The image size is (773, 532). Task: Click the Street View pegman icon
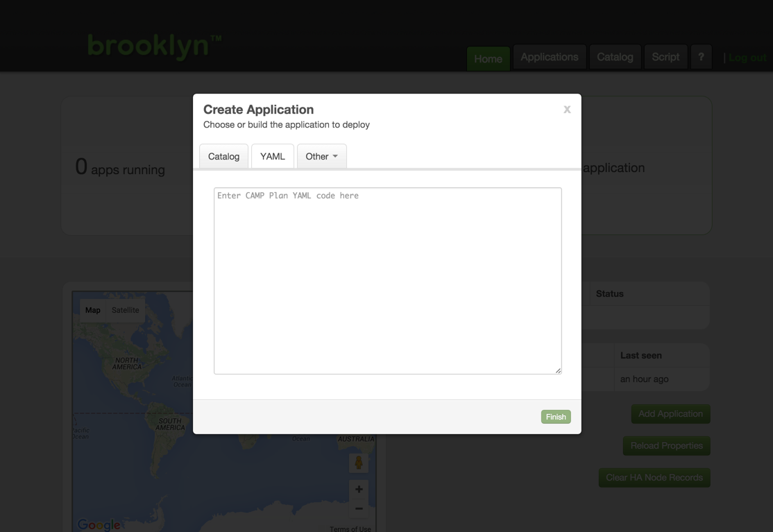pyautogui.click(x=359, y=463)
